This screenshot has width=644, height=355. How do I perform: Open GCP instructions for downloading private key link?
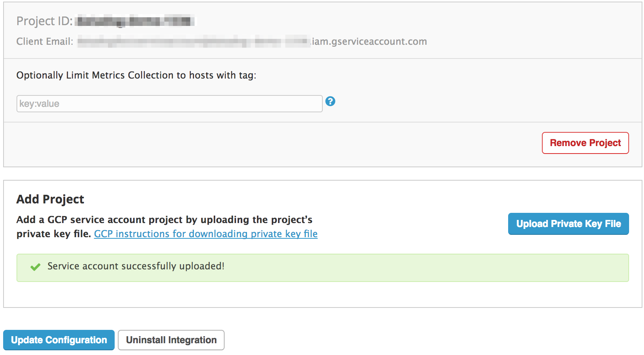pyautogui.click(x=206, y=234)
